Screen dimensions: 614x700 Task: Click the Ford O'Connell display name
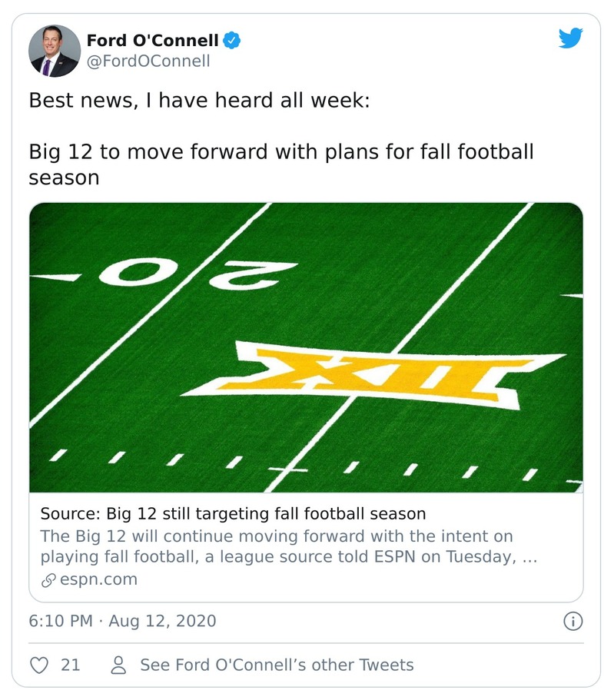click(x=153, y=40)
